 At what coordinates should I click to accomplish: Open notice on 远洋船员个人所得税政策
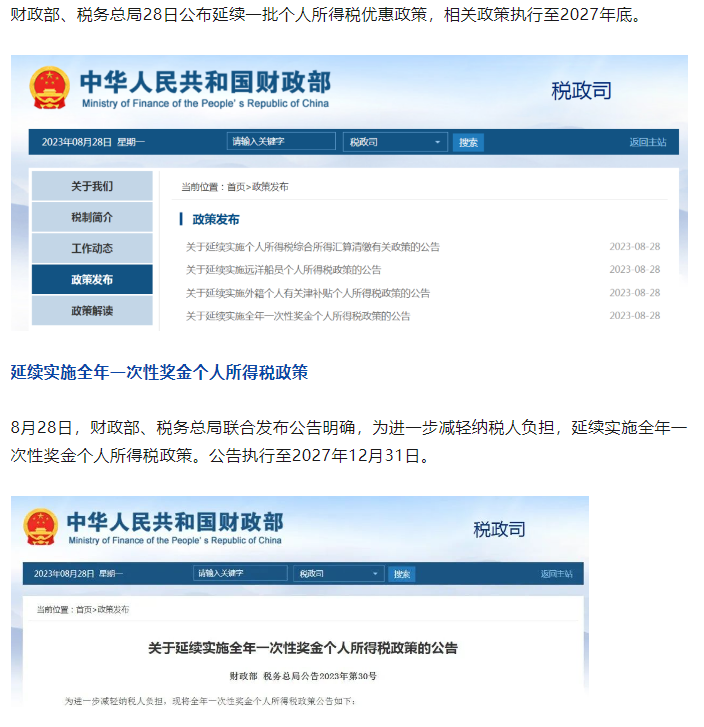pos(283,270)
